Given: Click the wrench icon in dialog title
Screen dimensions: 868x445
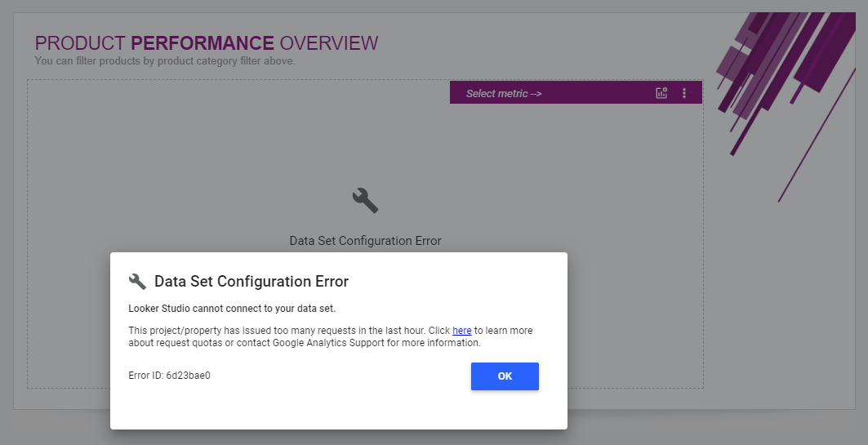Looking at the screenshot, I should pos(137,281).
